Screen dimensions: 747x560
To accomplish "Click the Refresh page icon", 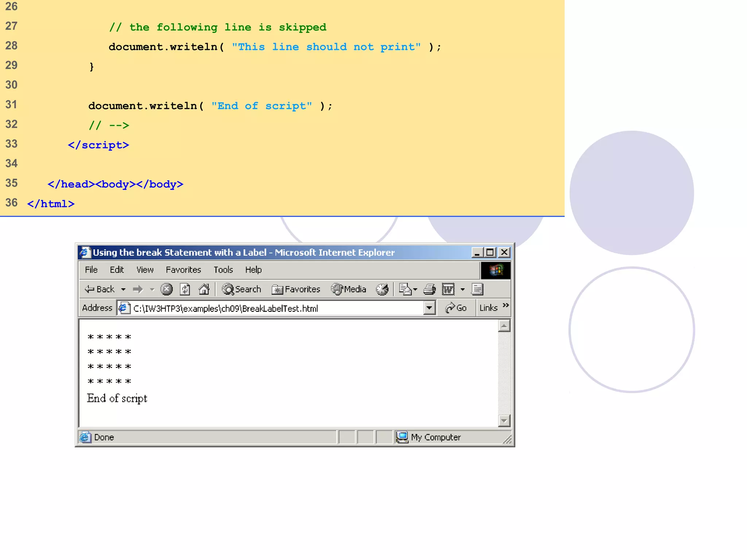I will click(x=185, y=289).
